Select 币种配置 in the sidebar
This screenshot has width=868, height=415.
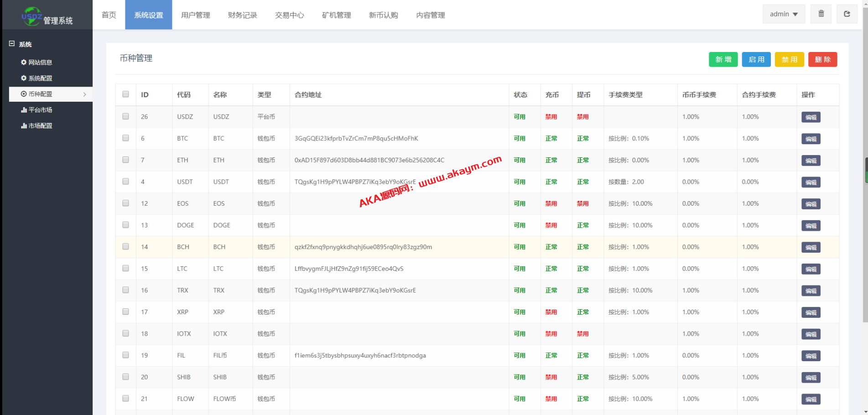point(40,94)
